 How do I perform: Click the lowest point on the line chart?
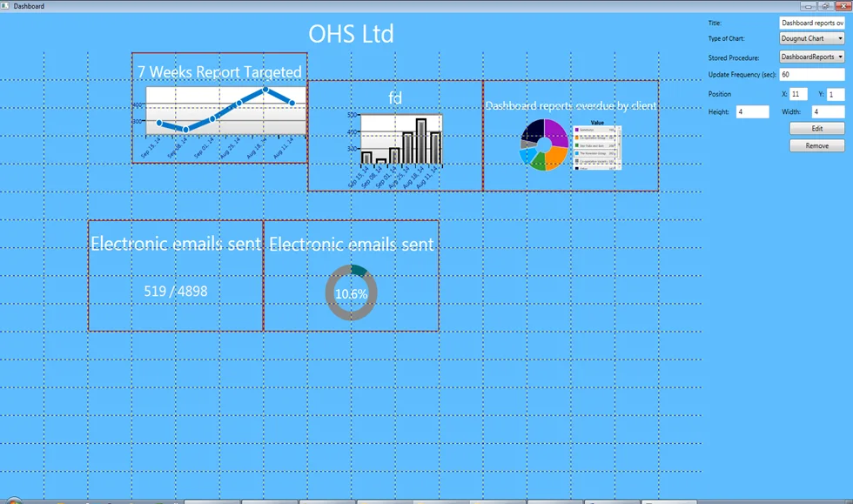tap(185, 130)
